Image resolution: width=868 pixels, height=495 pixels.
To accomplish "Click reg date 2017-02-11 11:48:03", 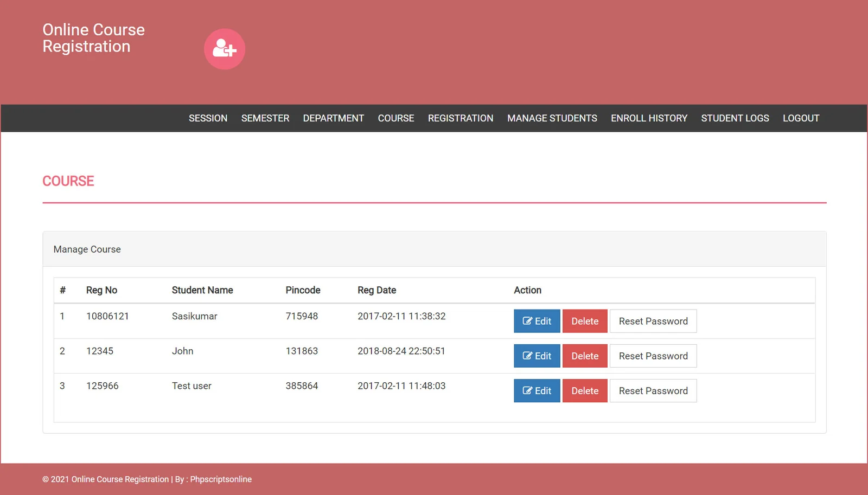I will click(401, 385).
